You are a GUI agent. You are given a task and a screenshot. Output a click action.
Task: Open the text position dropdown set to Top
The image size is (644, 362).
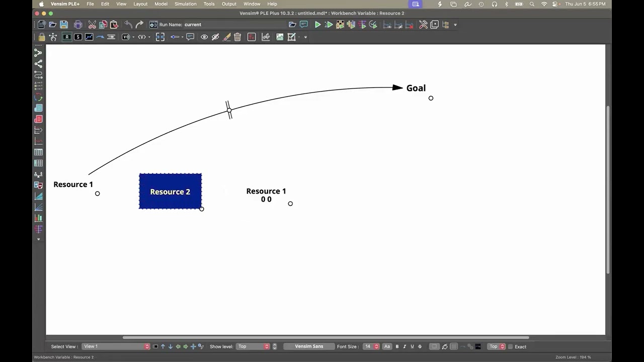click(x=497, y=346)
